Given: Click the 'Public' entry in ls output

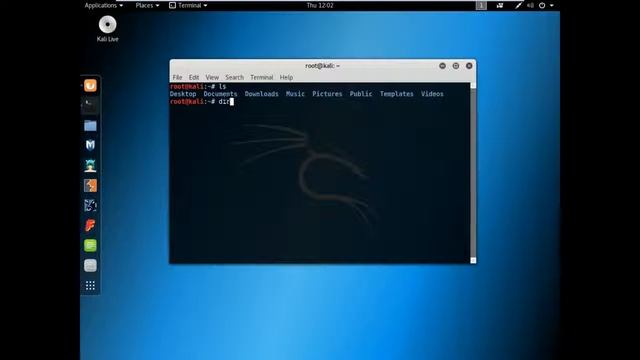Looking at the screenshot, I should pos(361,94).
